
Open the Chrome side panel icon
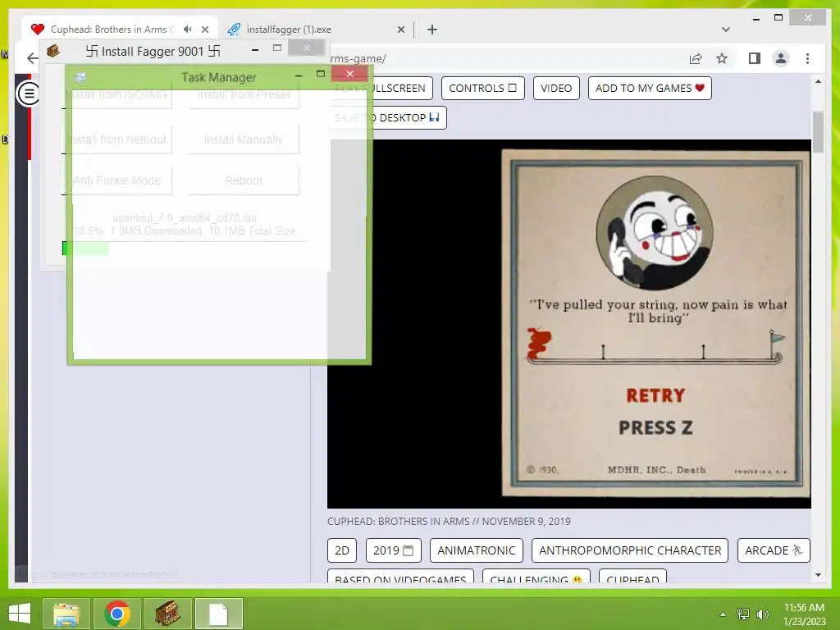coord(755,58)
